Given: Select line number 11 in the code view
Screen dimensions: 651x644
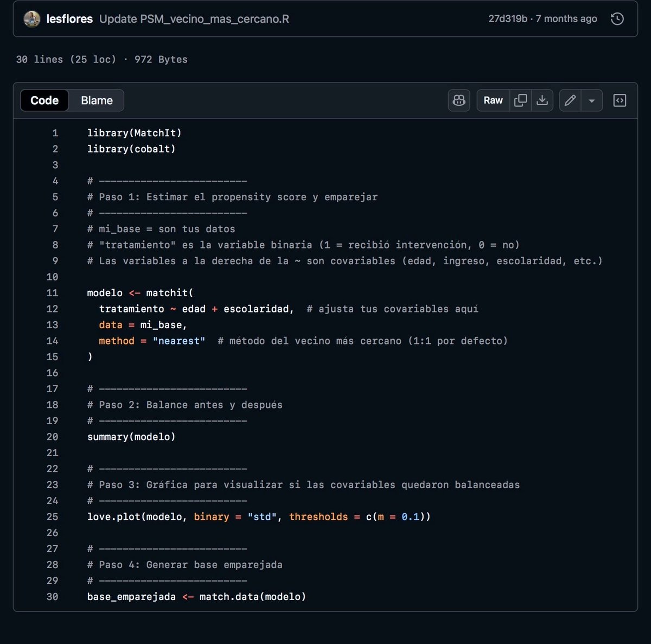Looking at the screenshot, I should (x=52, y=292).
